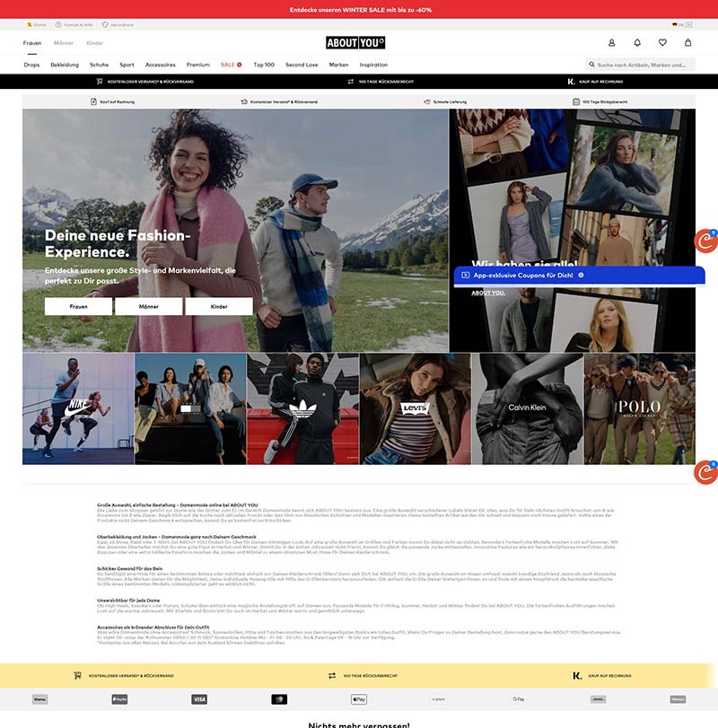Click 'Deine neue Fashion-Experience.' headline
Viewport: 718px width, 728px height.
tap(118, 243)
